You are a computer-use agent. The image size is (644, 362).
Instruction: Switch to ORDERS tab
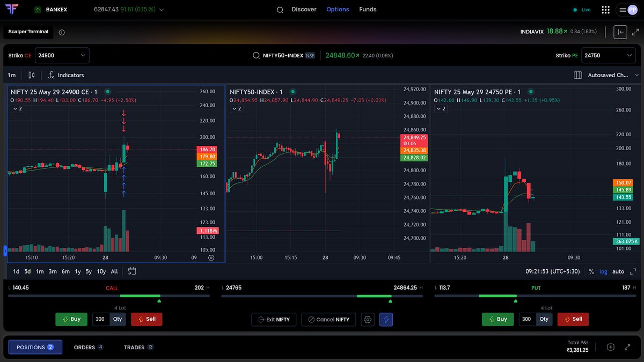(89, 347)
